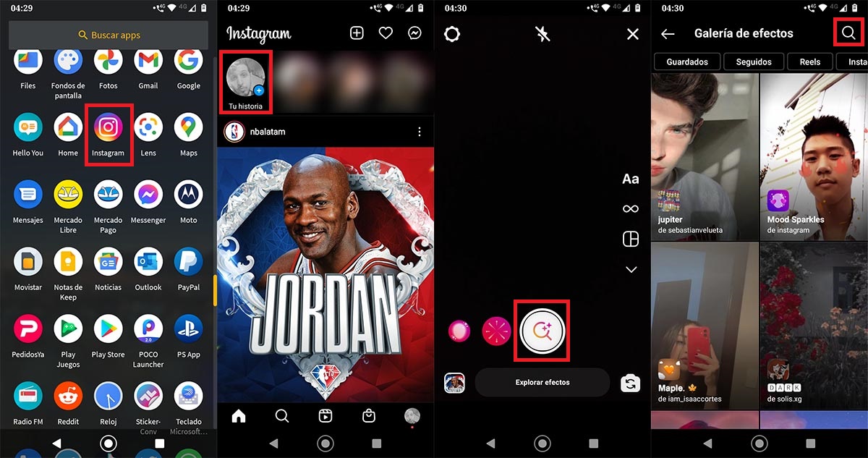The height and width of the screenshot is (458, 868).
Task: Go to the Instagram home tab
Action: [239, 415]
